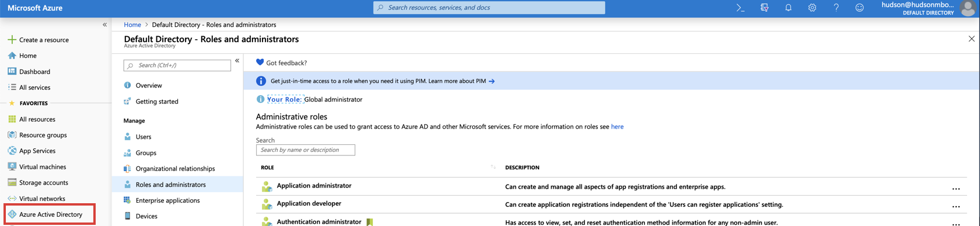Click the Application administrator role icon
This screenshot has width=980, height=226.
point(267,187)
